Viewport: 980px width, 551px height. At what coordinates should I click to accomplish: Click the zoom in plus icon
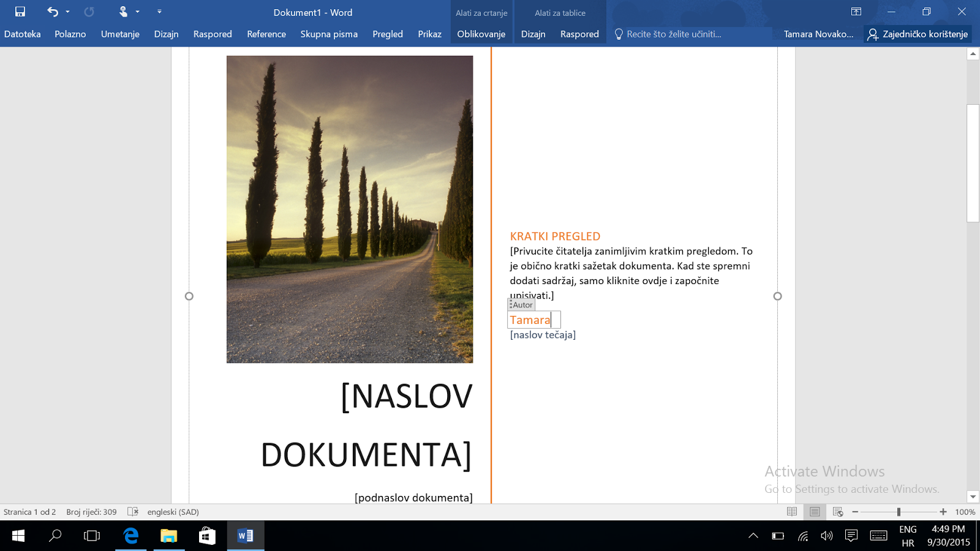[943, 512]
